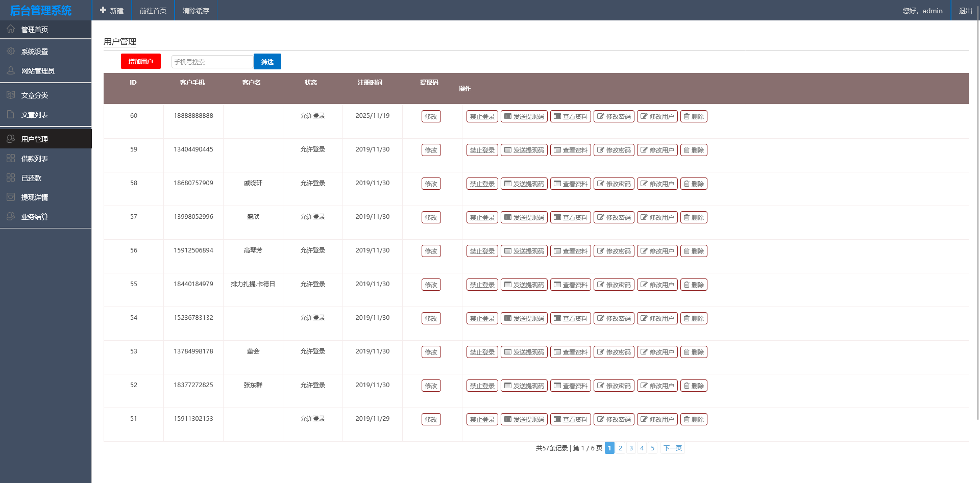The height and width of the screenshot is (483, 980).
Task: Click the person icon beside 网站管理员
Action: (11, 71)
